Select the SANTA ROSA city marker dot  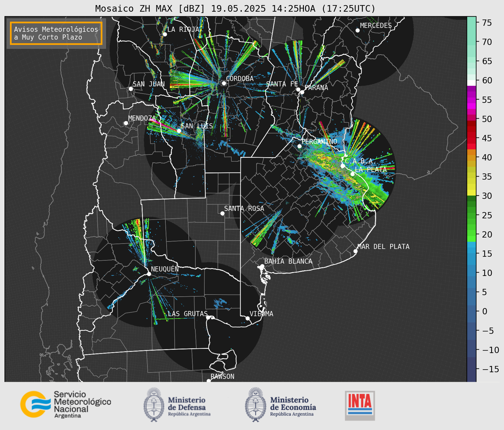coord(222,213)
